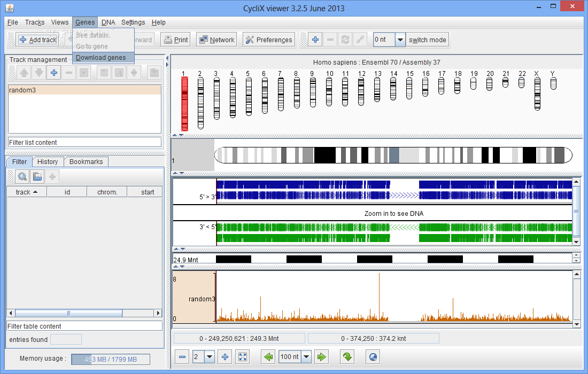Click up arrow of random3 track scrollbar
This screenshot has height=374, width=588.
[576, 274]
